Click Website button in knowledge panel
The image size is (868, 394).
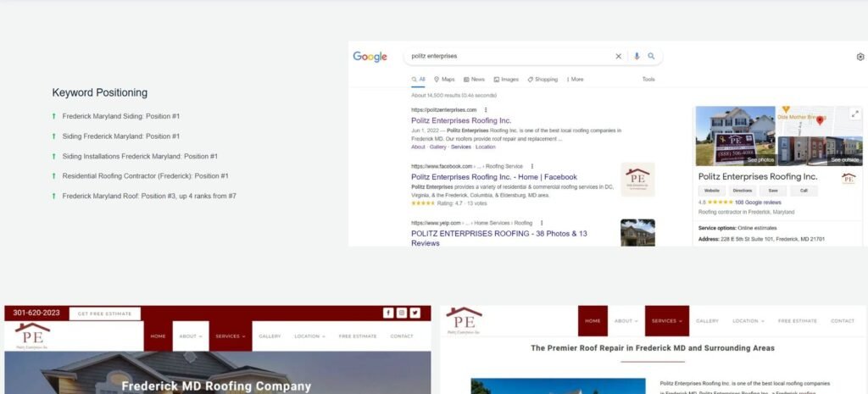[x=712, y=191]
